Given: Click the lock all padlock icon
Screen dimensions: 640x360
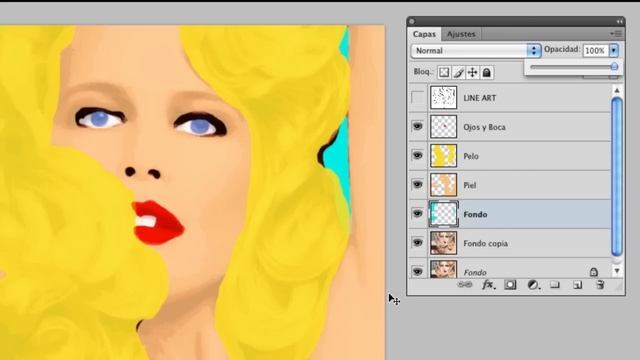Looking at the screenshot, I should [x=487, y=73].
